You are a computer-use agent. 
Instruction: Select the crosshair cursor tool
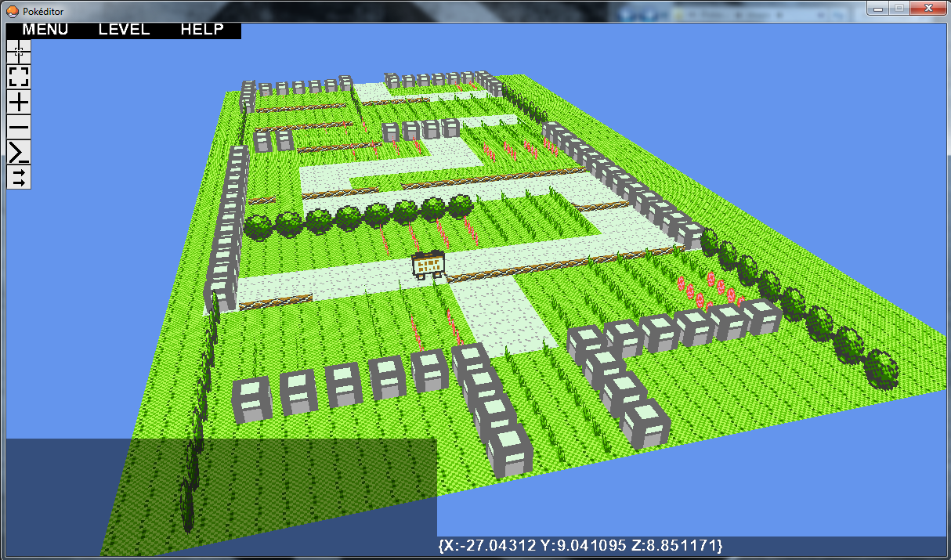[x=19, y=52]
